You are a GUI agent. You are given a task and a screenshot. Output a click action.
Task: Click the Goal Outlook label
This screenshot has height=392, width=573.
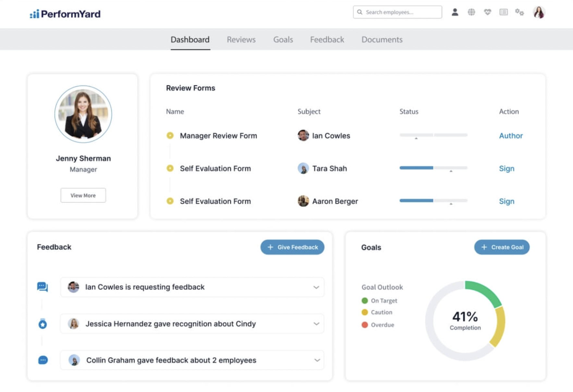pyautogui.click(x=382, y=287)
